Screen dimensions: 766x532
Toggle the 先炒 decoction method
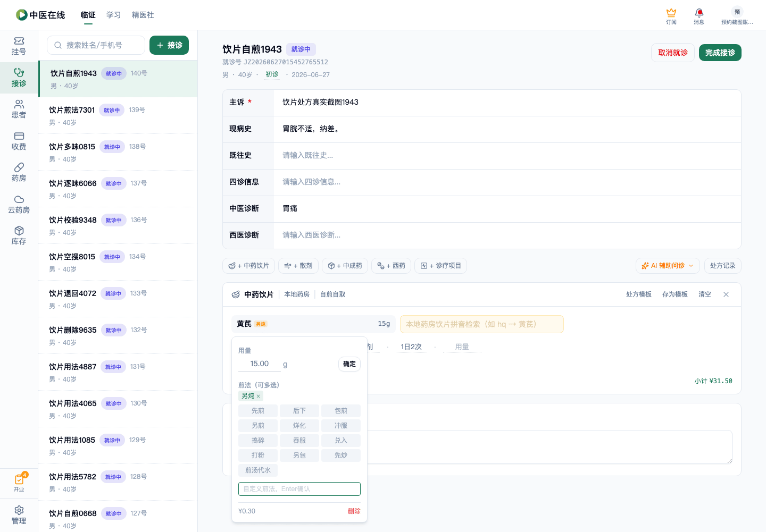tap(341, 455)
